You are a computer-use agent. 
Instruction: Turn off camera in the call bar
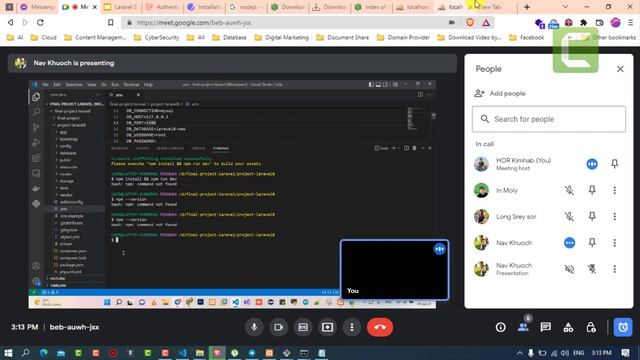click(x=278, y=327)
